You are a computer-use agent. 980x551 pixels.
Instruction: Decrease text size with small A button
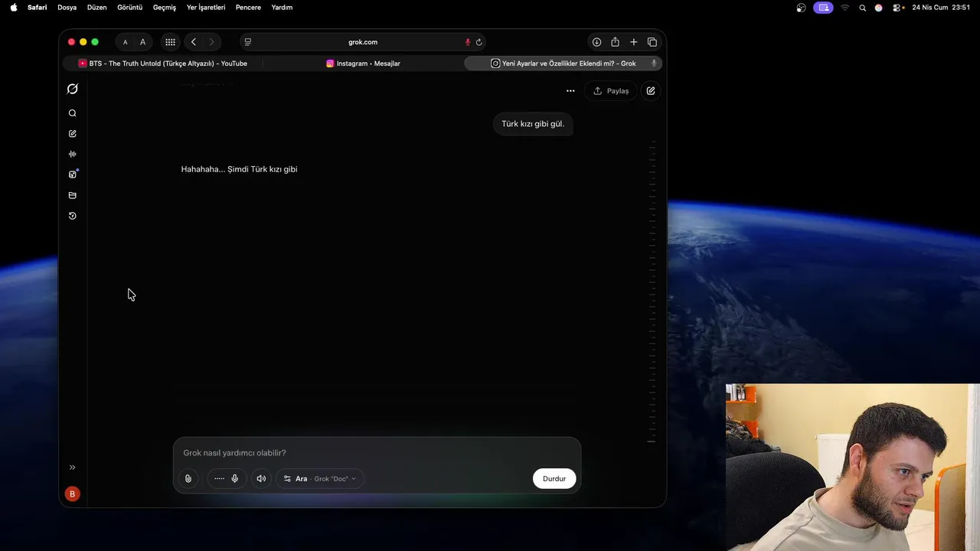click(x=126, y=42)
